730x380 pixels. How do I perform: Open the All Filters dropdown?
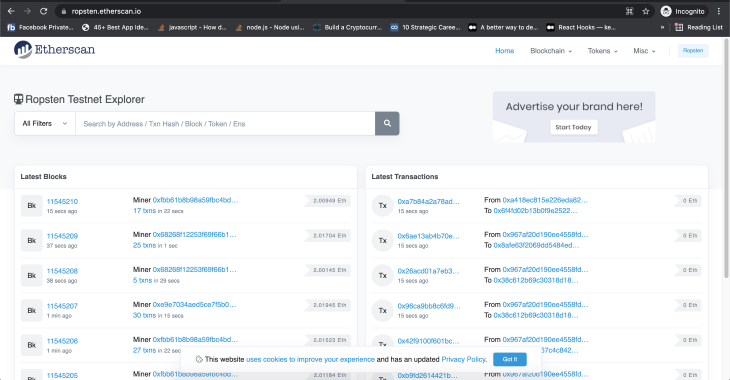click(x=45, y=123)
